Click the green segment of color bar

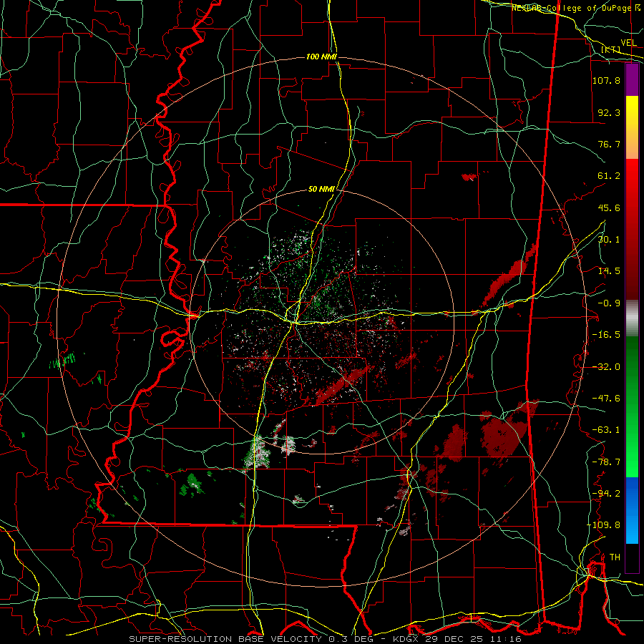(x=632, y=406)
